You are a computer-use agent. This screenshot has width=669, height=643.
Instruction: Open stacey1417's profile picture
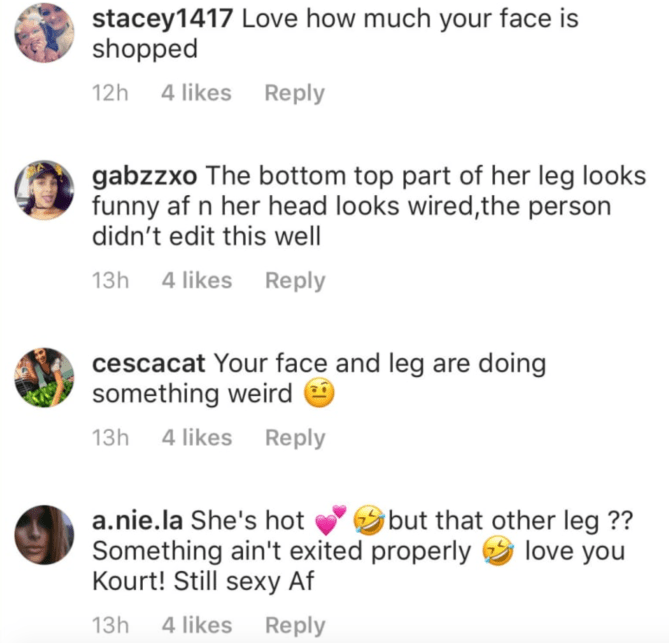tap(45, 33)
